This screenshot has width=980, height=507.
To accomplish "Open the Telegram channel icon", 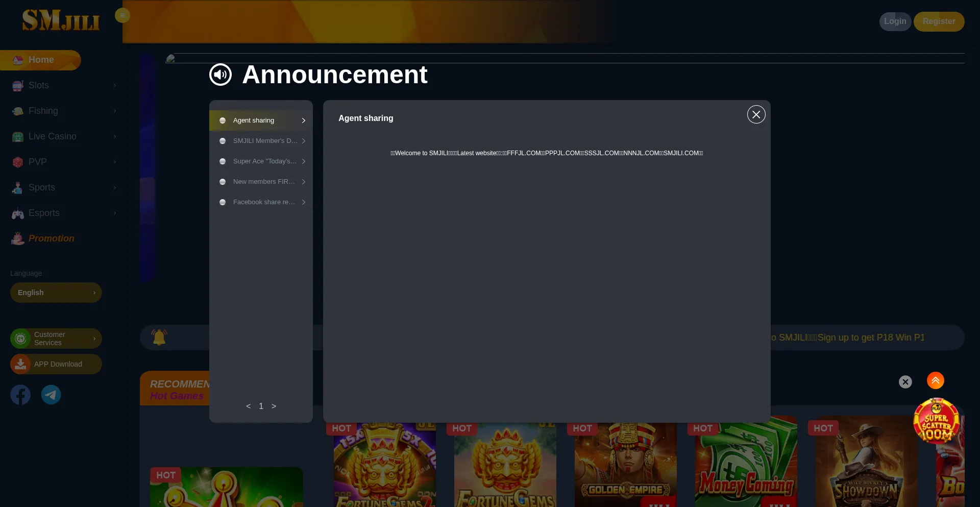I will (x=51, y=395).
